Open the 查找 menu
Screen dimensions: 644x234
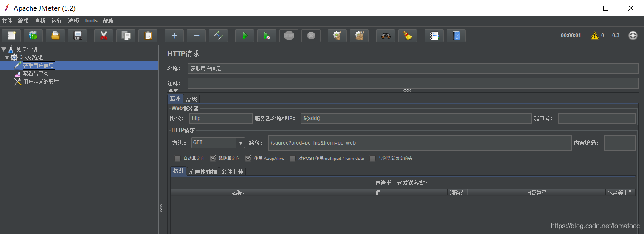(40, 21)
